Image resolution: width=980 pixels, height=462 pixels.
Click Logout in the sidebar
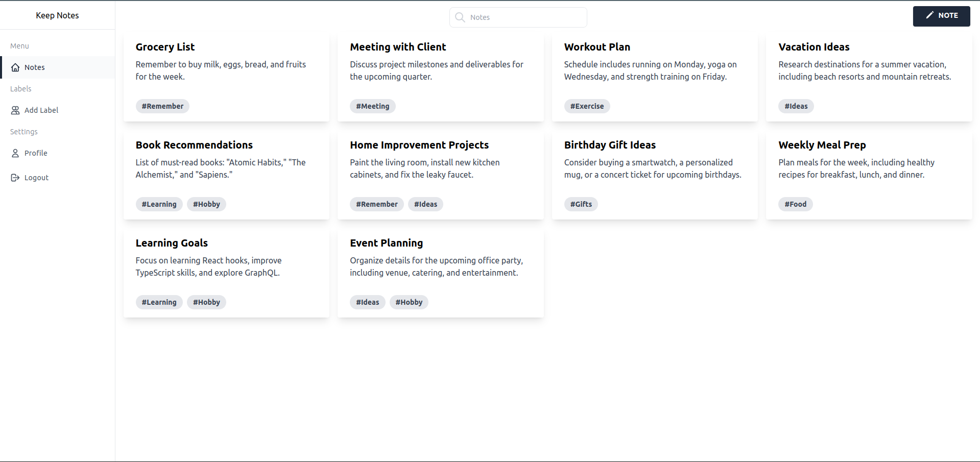(x=36, y=177)
